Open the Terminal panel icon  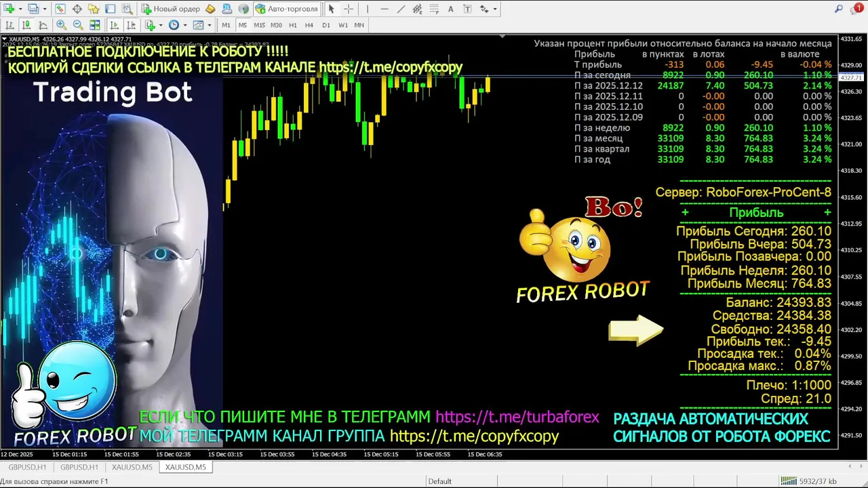(110, 9)
